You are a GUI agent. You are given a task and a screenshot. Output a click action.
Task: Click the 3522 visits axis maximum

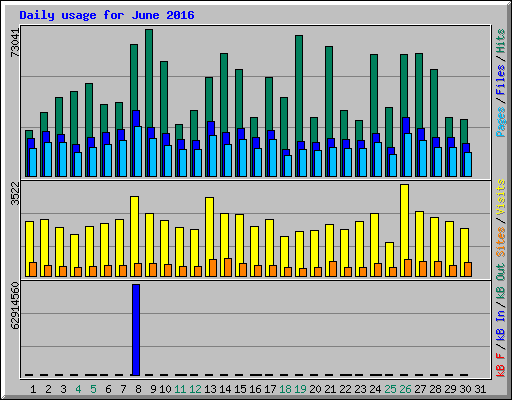[15, 193]
